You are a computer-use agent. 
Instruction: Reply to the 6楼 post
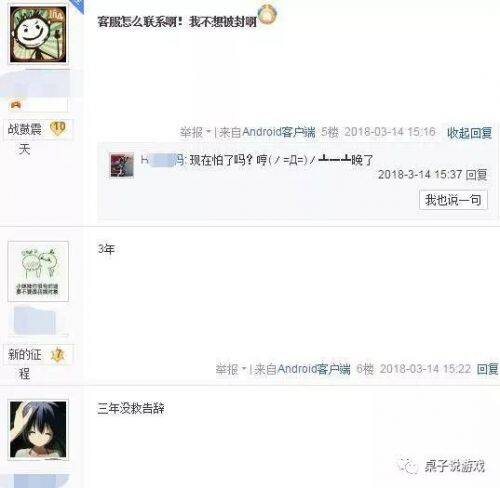[487, 369]
